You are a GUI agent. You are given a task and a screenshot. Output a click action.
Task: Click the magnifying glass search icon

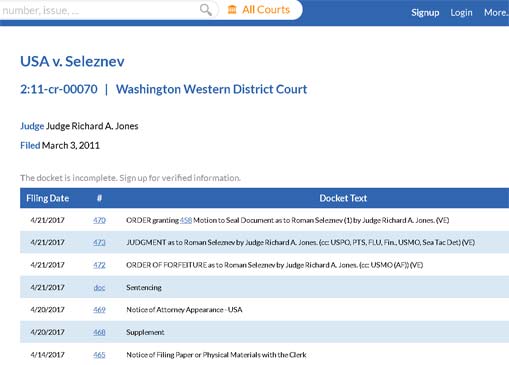pyautogui.click(x=206, y=10)
